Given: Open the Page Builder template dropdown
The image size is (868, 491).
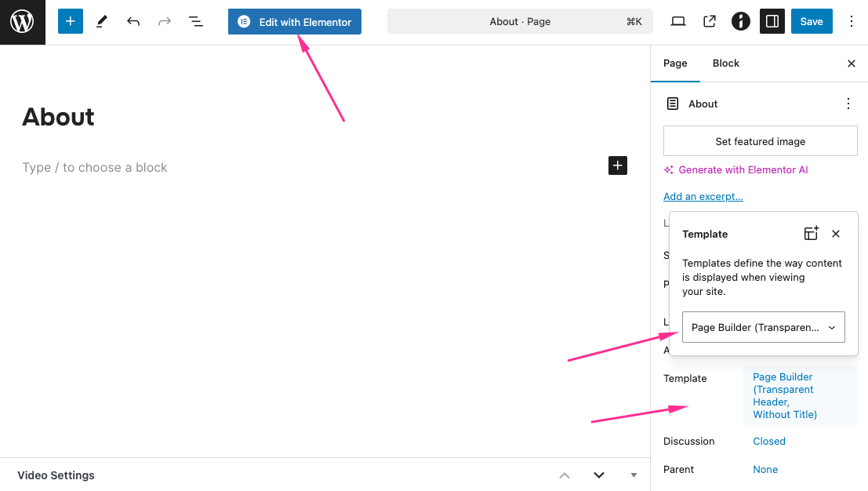Looking at the screenshot, I should [763, 327].
